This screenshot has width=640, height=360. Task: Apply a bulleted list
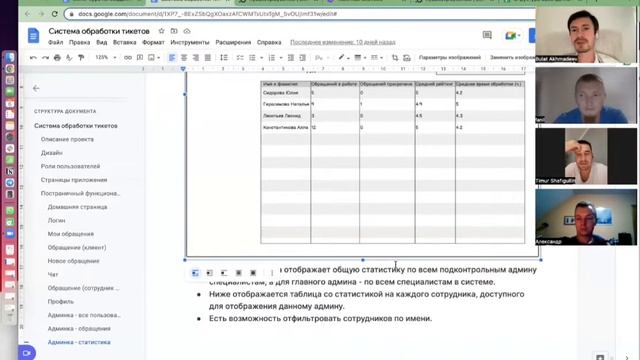click(252, 58)
